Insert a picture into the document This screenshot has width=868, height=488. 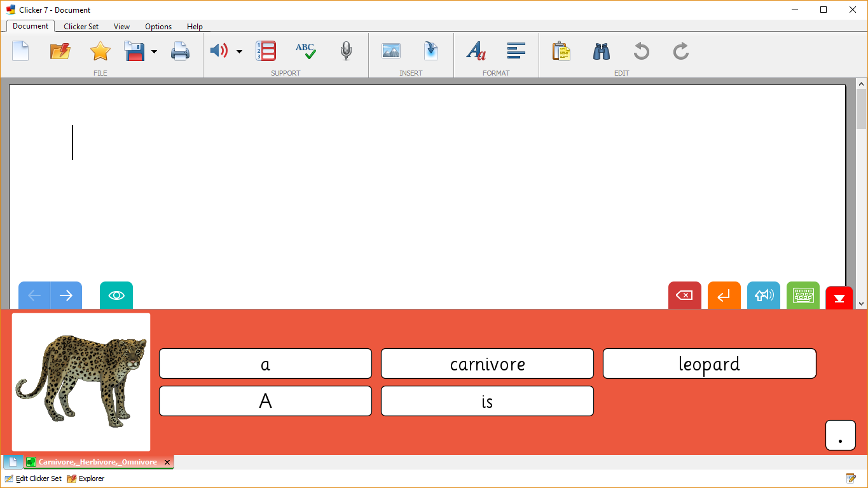point(391,51)
